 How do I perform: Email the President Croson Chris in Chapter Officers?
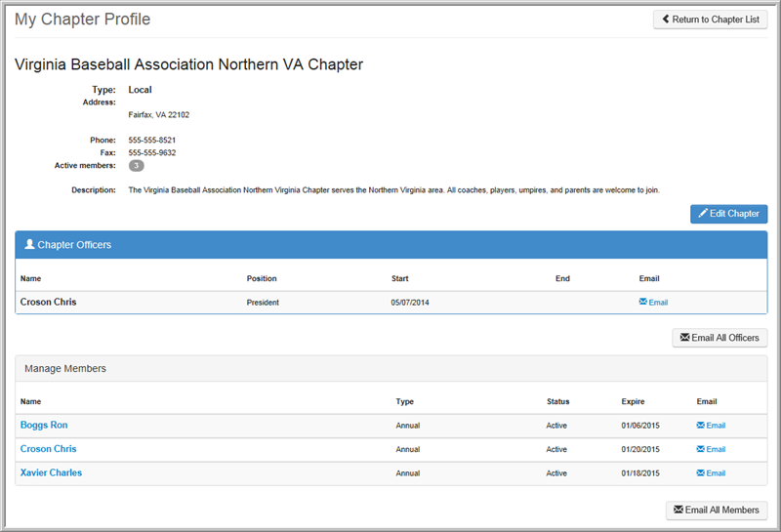pyautogui.click(x=653, y=303)
